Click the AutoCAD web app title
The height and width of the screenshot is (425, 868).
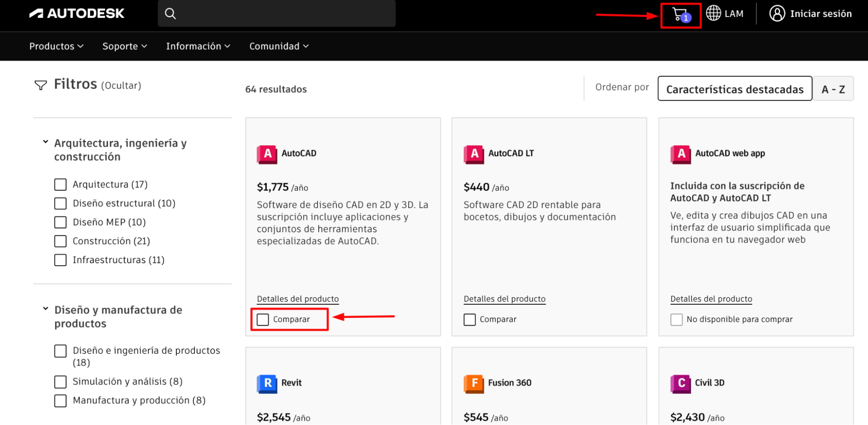tap(730, 153)
